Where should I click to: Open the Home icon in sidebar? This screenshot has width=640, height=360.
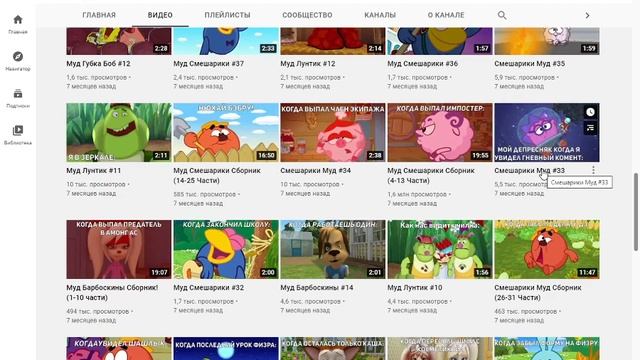(x=18, y=20)
